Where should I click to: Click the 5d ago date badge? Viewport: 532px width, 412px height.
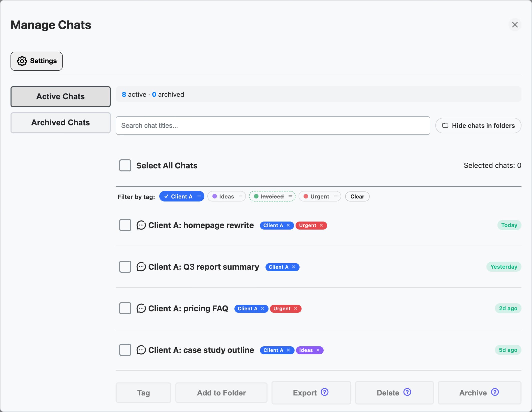pyautogui.click(x=508, y=350)
